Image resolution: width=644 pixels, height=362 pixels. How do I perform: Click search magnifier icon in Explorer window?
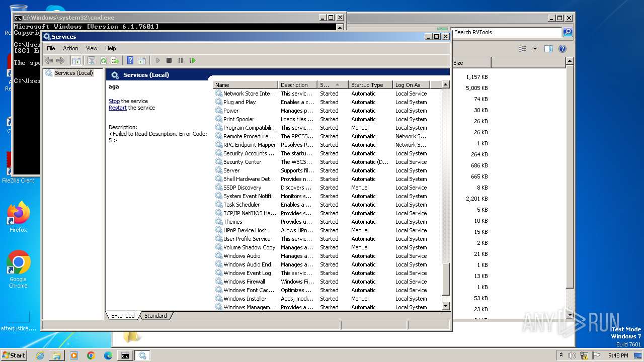[568, 32]
